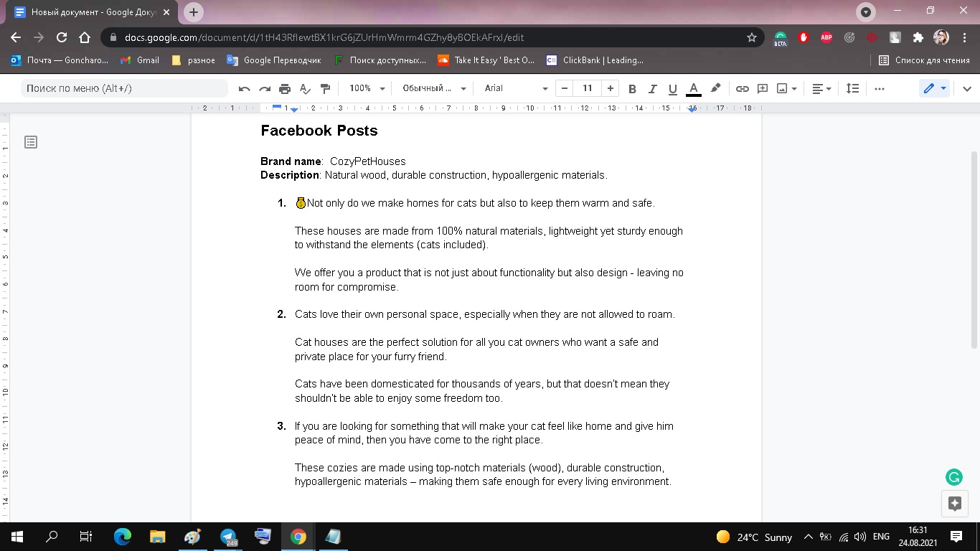Increase the font size with plus
Screen dimensions: 980x551
(610, 88)
